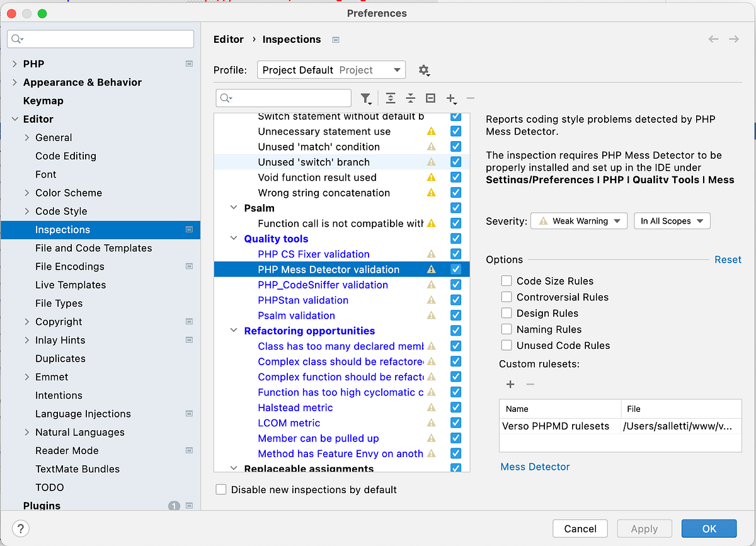
Task: Open the Profile dropdown showing Project Default
Action: tap(331, 70)
